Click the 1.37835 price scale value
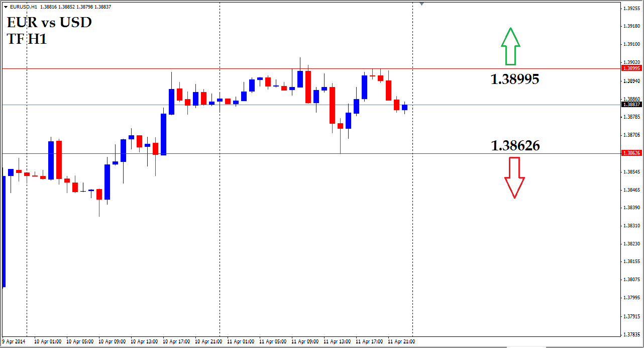The image size is (644, 348). [x=631, y=334]
